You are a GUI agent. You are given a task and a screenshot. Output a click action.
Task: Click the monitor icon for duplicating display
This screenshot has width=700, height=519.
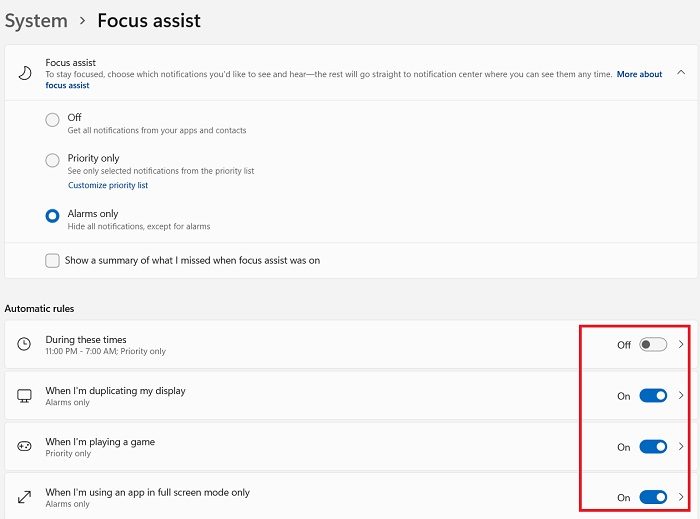24,395
